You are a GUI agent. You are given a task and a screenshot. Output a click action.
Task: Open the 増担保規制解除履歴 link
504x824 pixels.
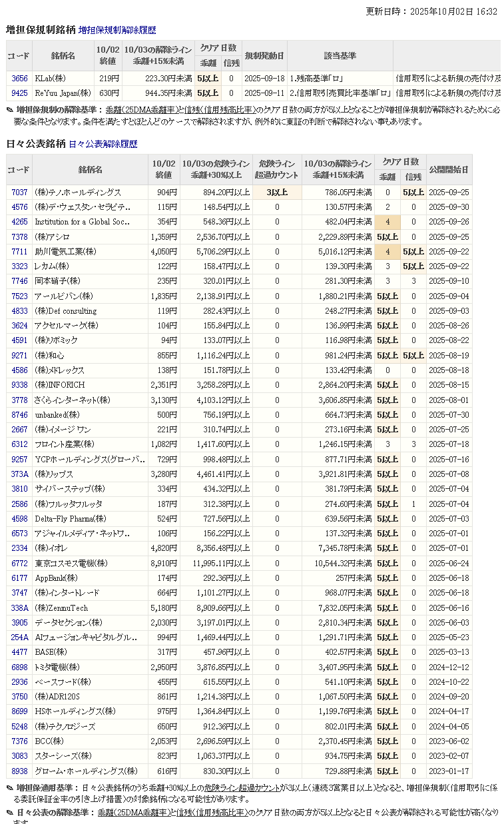(x=117, y=30)
